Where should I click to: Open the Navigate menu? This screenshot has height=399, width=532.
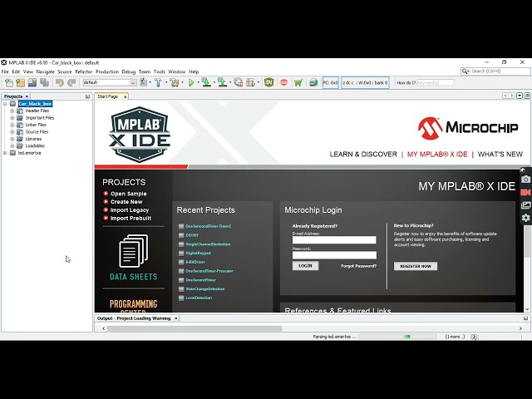point(46,72)
